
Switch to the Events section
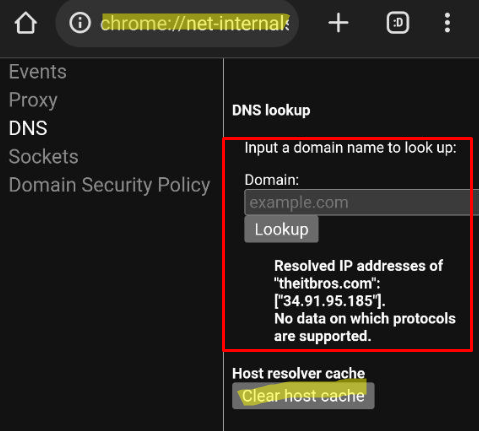point(38,72)
